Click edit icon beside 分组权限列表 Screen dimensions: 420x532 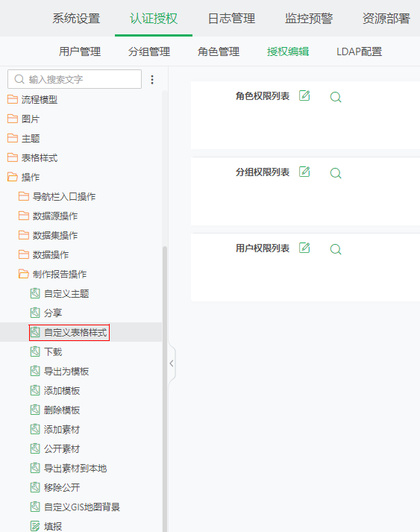[304, 172]
